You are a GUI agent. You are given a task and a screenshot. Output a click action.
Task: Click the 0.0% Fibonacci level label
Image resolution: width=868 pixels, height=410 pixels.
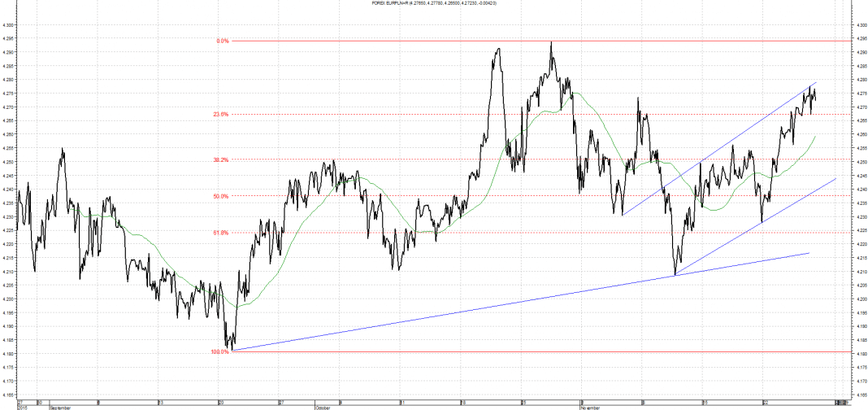tap(223, 41)
